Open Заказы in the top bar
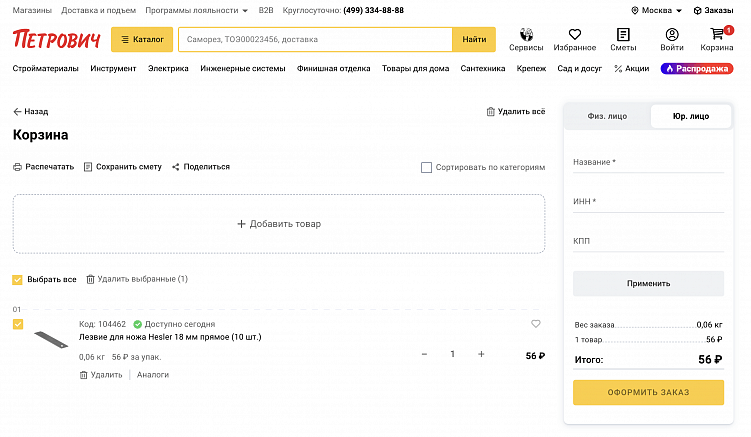 pyautogui.click(x=713, y=11)
